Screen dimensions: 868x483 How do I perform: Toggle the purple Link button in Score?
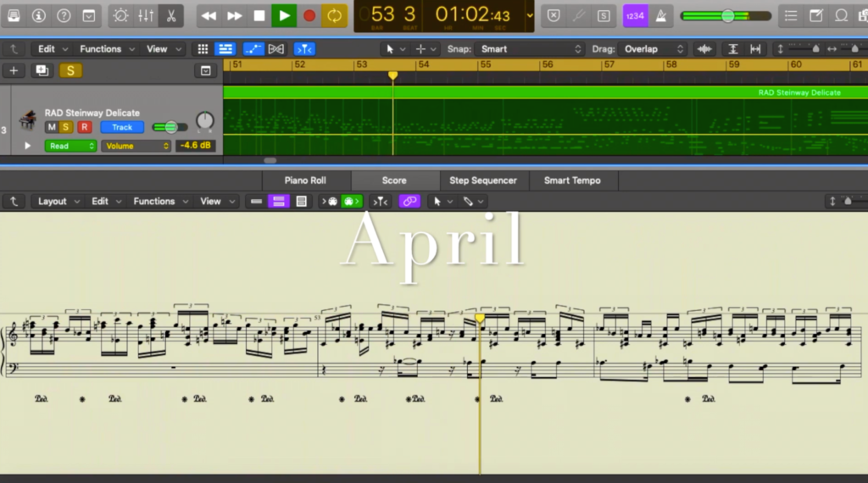[x=409, y=202]
